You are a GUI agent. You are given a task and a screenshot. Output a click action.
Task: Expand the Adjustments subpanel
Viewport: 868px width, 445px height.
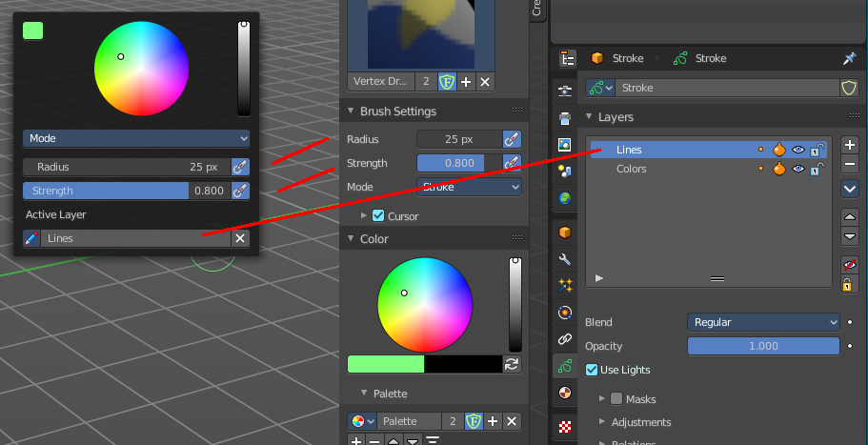coord(602,422)
